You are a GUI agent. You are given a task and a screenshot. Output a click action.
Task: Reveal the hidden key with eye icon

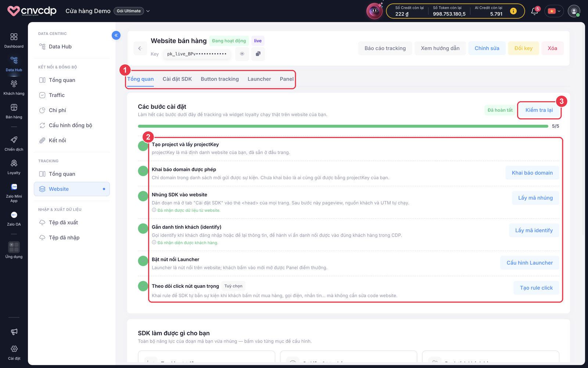[x=242, y=54]
